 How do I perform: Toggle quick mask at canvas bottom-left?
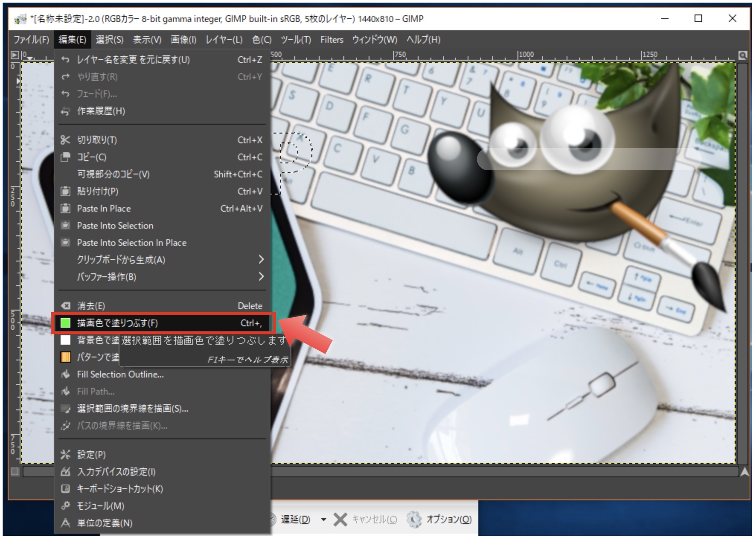tap(15, 472)
